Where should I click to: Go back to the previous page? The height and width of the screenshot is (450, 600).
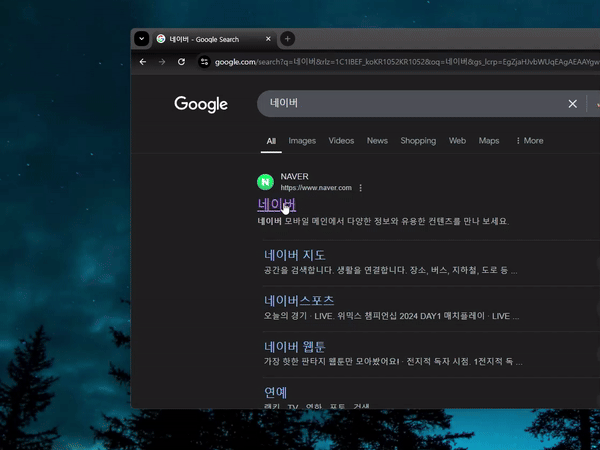[143, 62]
